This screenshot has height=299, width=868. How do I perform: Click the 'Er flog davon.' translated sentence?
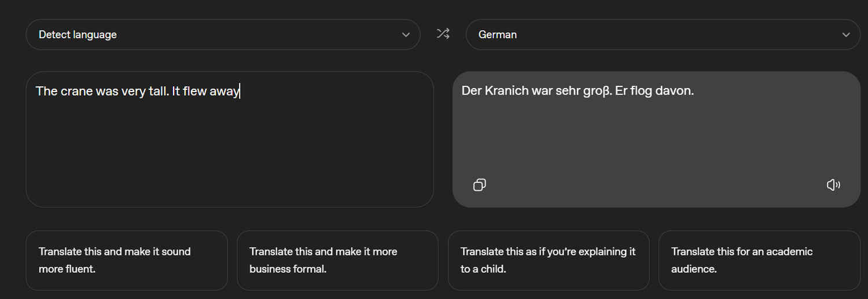coord(654,91)
